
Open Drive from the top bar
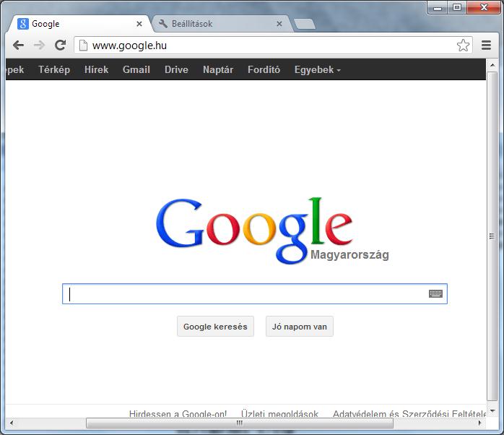(x=176, y=69)
